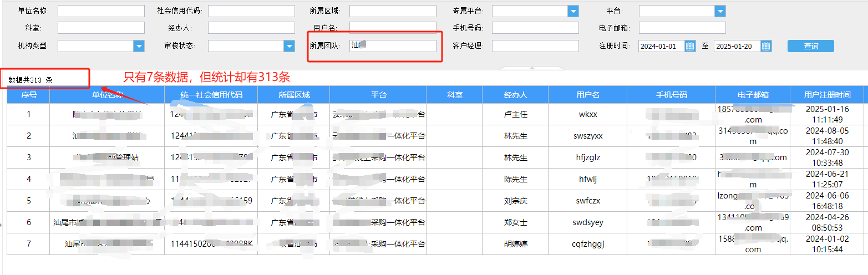Expand the 专属平台 dropdown
868x275 pixels.
tap(573, 11)
